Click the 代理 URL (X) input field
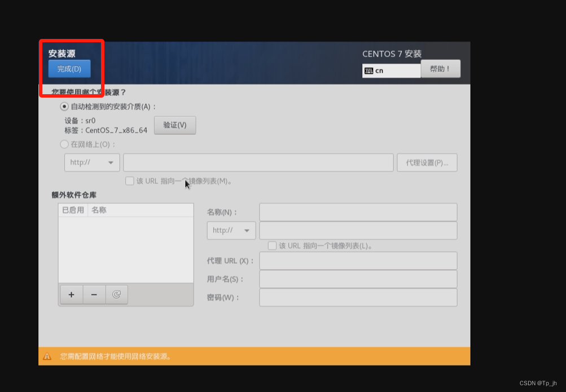 tap(358, 261)
